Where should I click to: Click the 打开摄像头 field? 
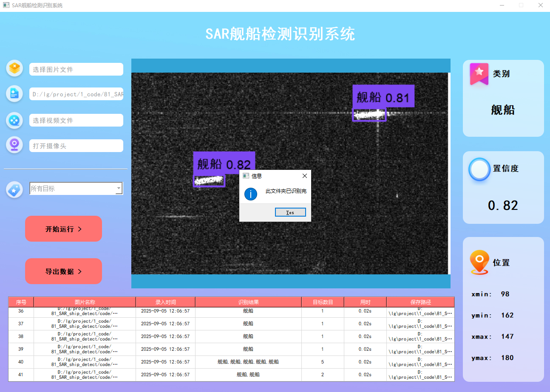tap(76, 146)
